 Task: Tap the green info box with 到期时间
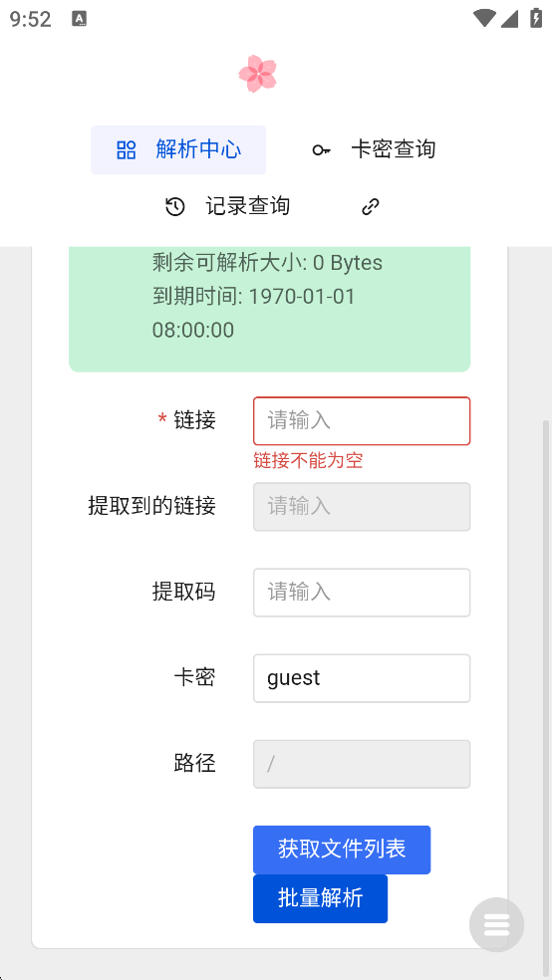269,309
